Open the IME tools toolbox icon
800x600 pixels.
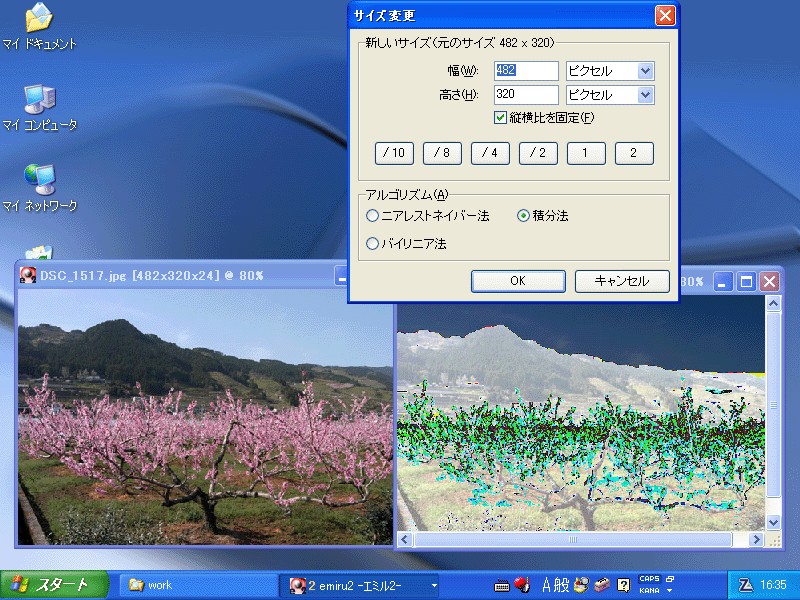603,585
